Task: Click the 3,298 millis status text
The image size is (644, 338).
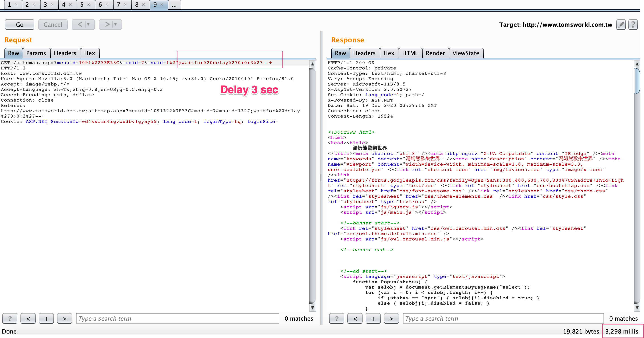Action: pyautogui.click(x=622, y=331)
